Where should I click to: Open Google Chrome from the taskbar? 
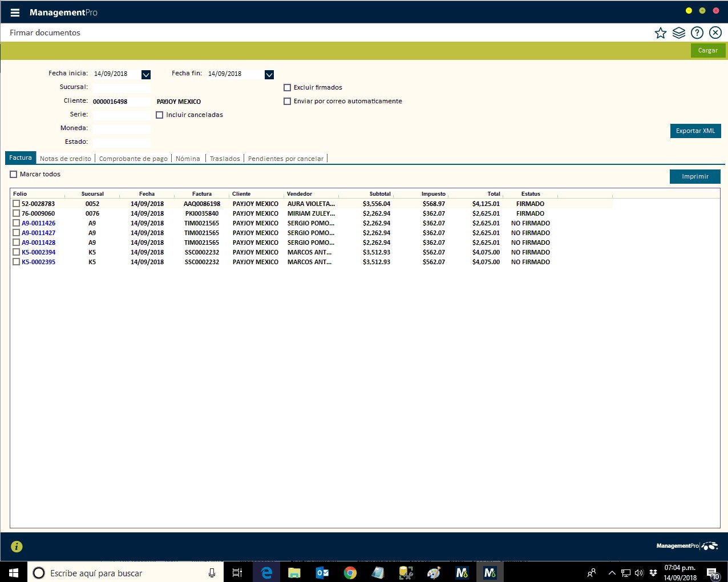pos(350,572)
